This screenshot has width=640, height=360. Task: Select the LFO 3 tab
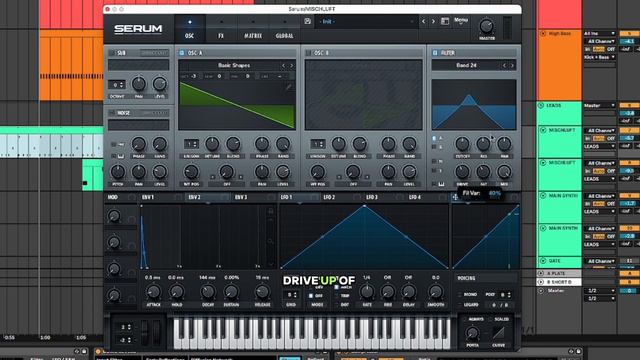371,198
